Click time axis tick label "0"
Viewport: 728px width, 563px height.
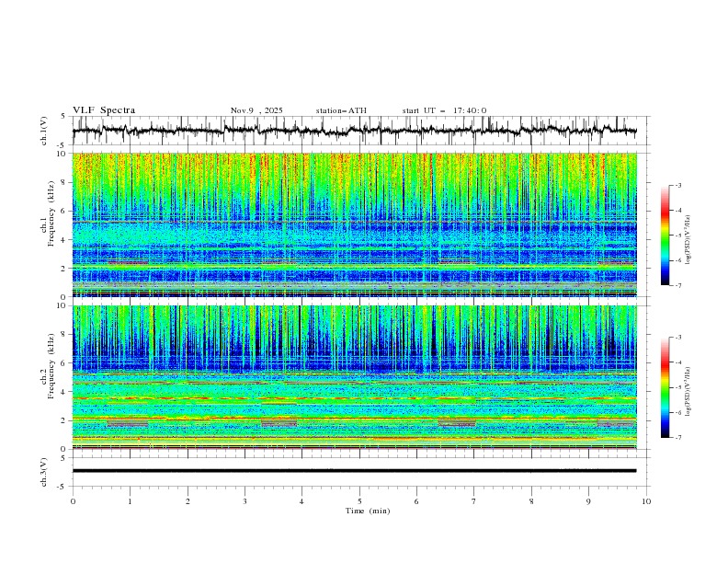(73, 501)
